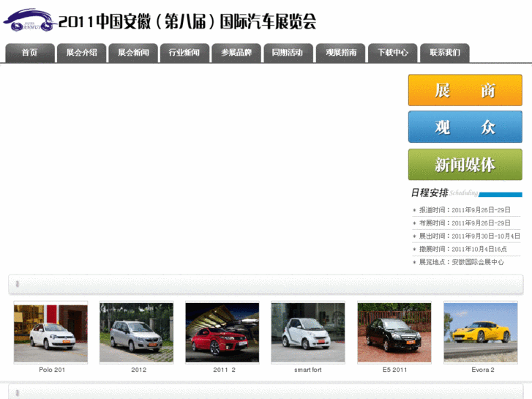Screen dimensions: 532x399
Task: Open the silver 2012 MPV thumbnail
Action: (x=136, y=333)
